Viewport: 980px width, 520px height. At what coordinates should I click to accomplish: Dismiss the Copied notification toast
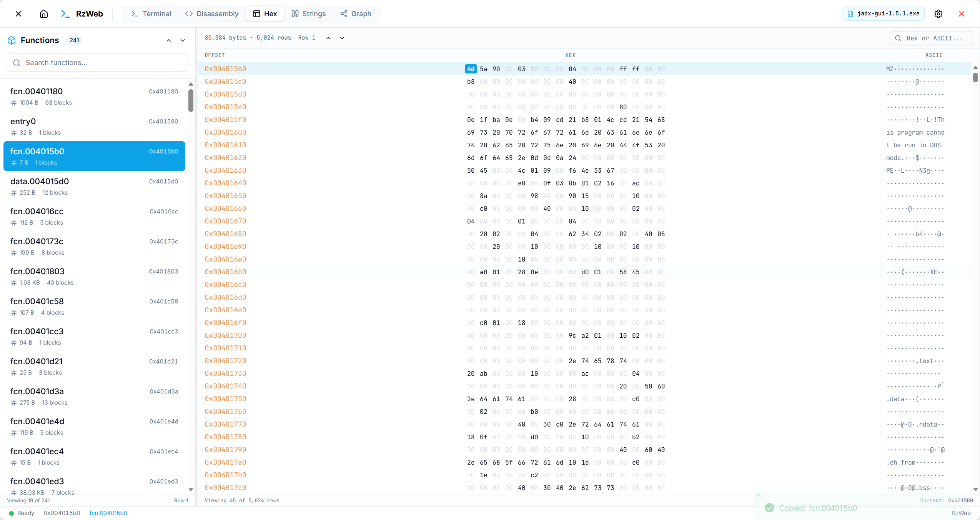pos(758,495)
